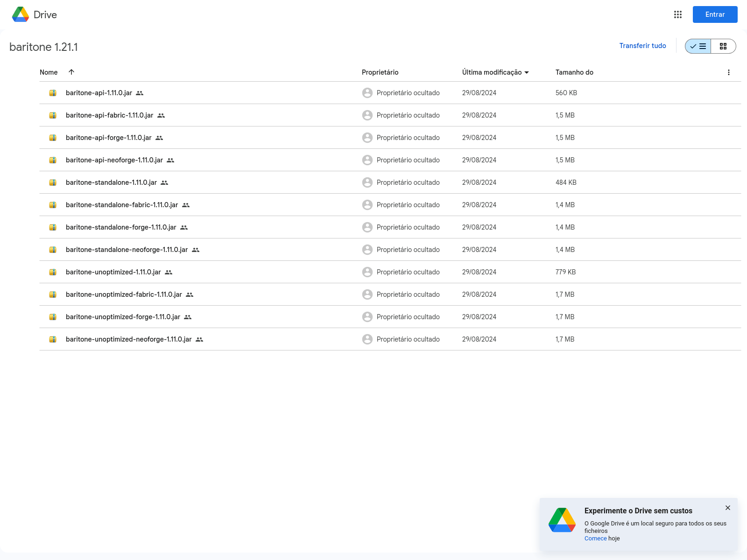
Task: Select file name baritone-standalone-1.11.0.jar
Action: 111,182
